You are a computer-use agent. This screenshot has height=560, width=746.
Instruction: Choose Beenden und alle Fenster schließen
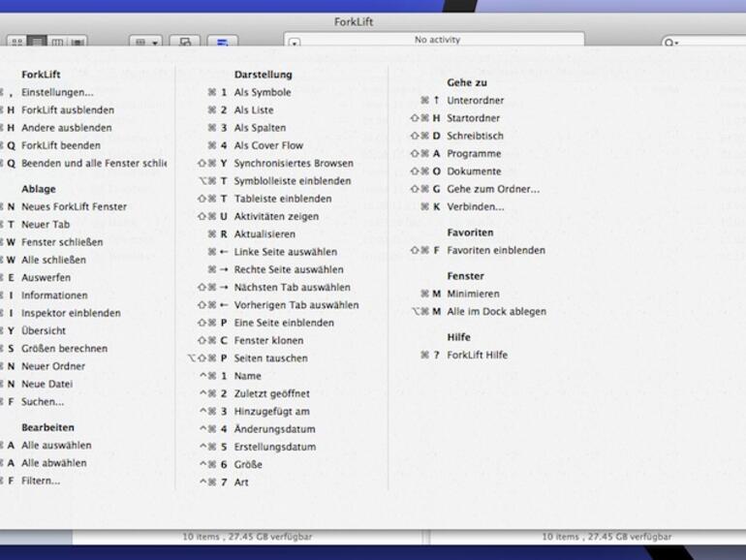[x=94, y=163]
